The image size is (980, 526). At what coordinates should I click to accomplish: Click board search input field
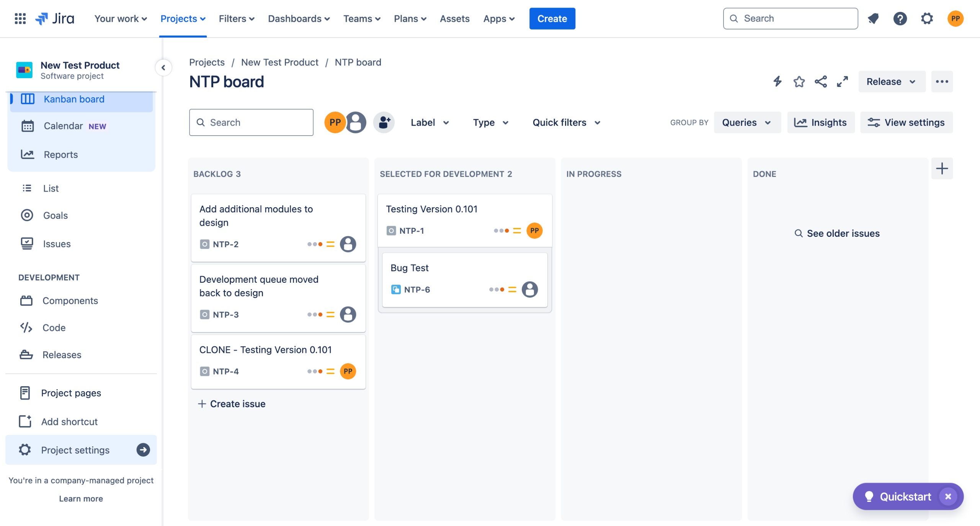[x=251, y=122]
